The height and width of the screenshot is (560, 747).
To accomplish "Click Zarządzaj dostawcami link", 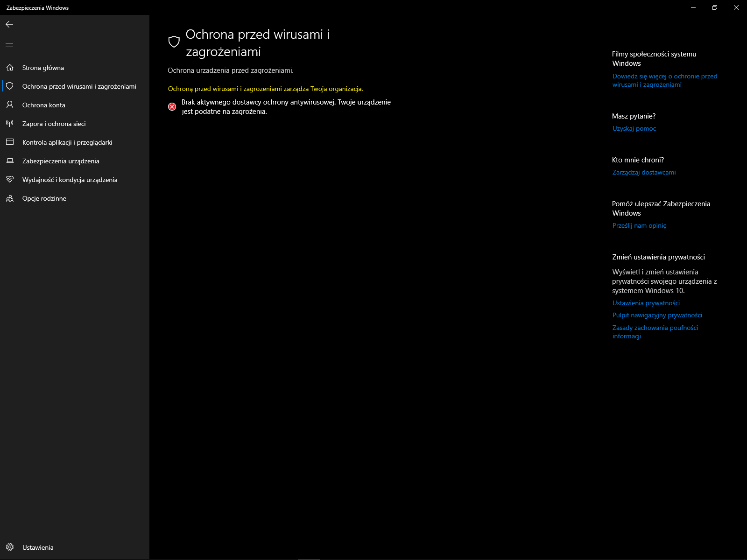I will click(644, 172).
